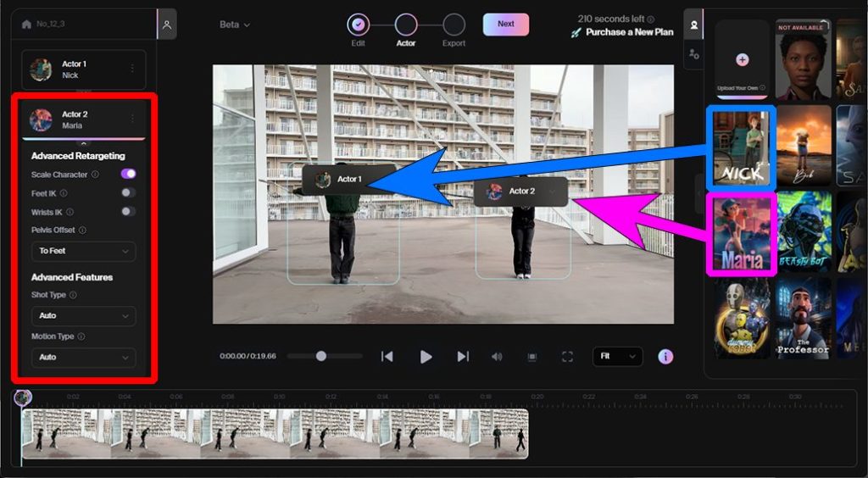Click the Upload Your Own plus icon
Image resolution: width=868 pixels, height=478 pixels.
[743, 59]
